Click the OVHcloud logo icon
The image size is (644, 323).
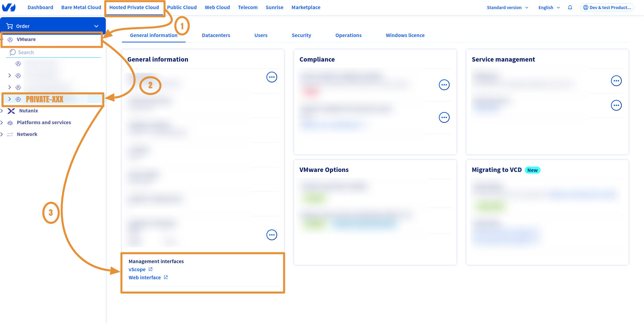[x=8, y=7]
